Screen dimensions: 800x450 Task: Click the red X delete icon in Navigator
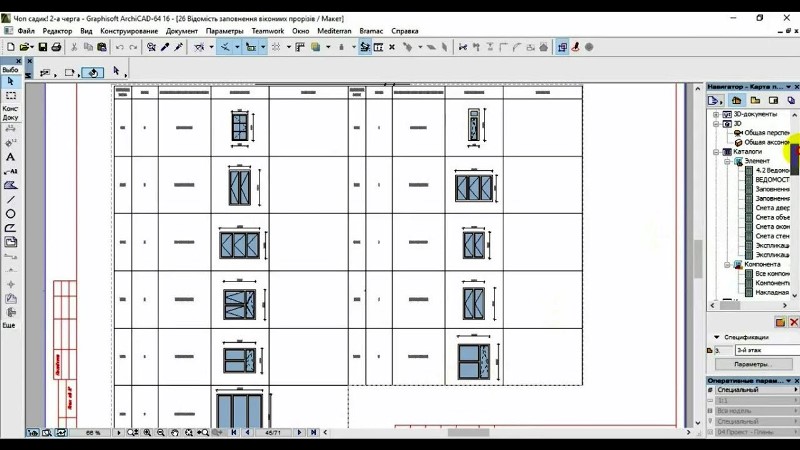pyautogui.click(x=794, y=322)
